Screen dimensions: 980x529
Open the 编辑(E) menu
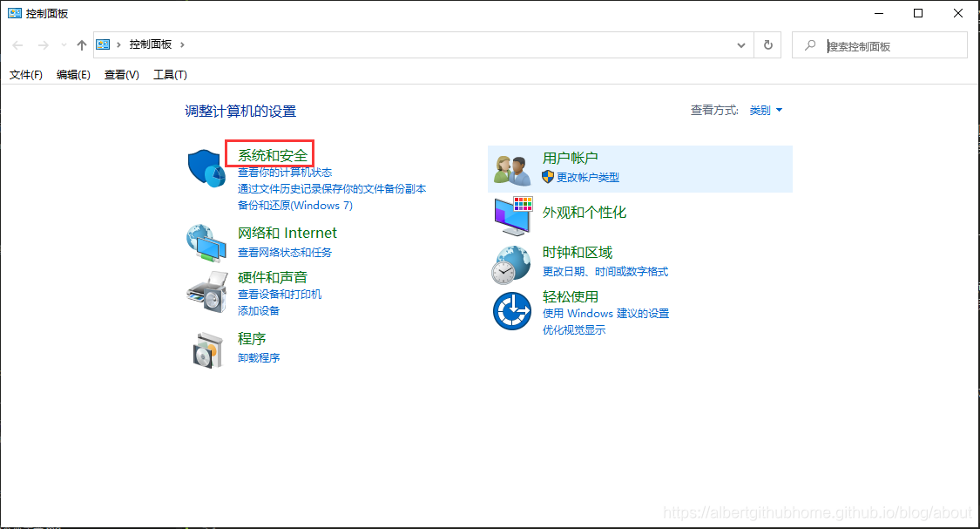click(73, 74)
